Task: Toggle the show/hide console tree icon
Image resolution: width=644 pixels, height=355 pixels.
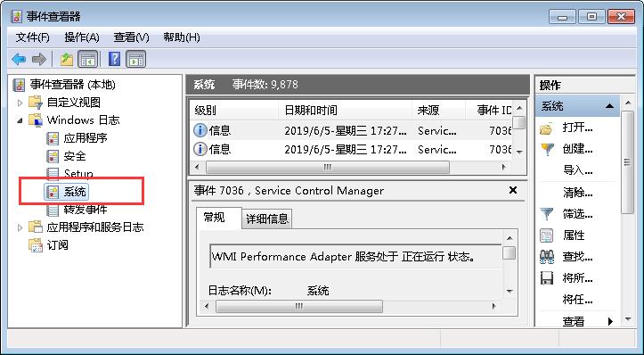Action: pyautogui.click(x=88, y=59)
